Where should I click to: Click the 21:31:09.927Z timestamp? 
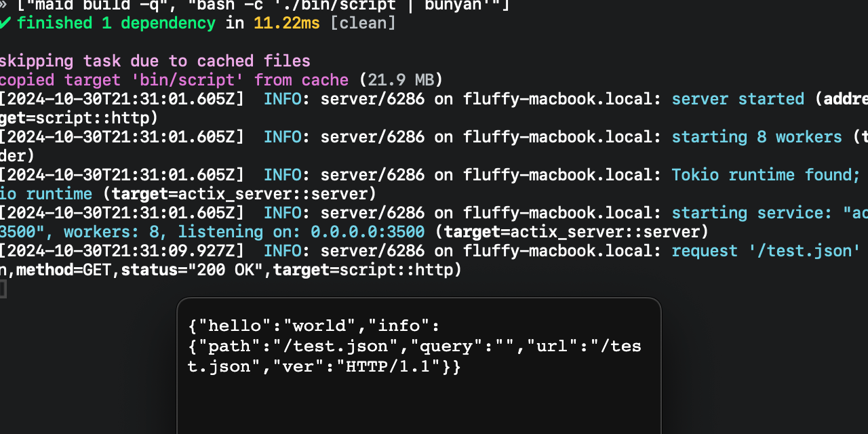[121, 251]
